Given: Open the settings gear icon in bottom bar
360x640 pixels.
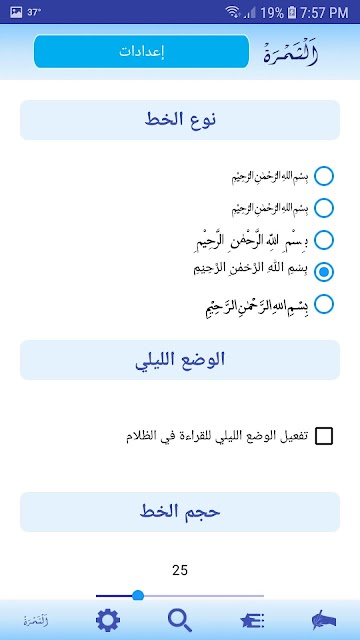Looking at the screenshot, I should [108, 620].
